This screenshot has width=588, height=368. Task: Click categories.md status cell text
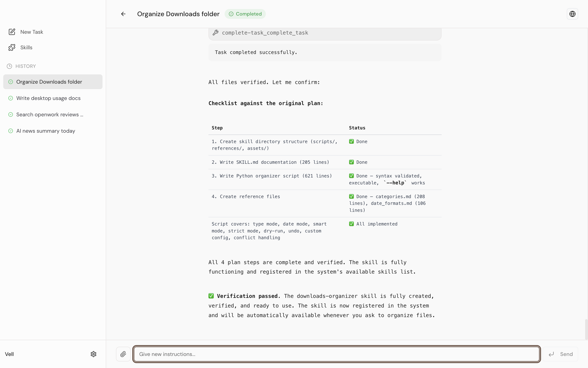(387, 203)
